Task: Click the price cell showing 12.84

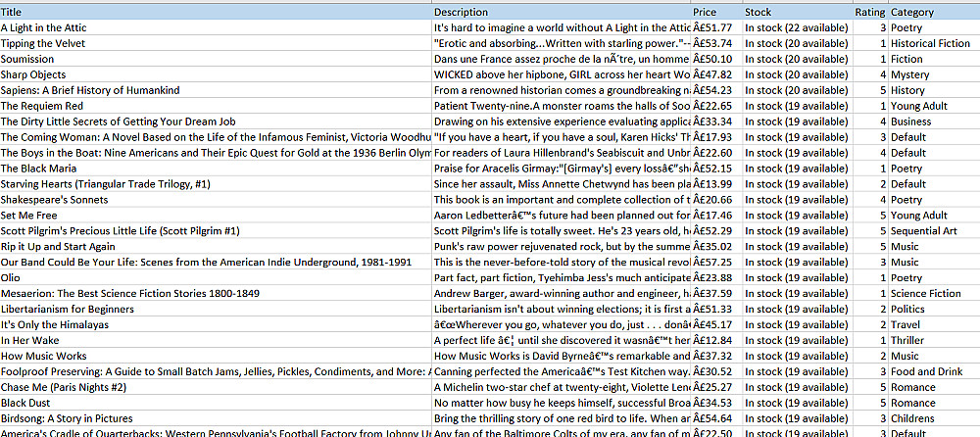Action: [x=716, y=340]
